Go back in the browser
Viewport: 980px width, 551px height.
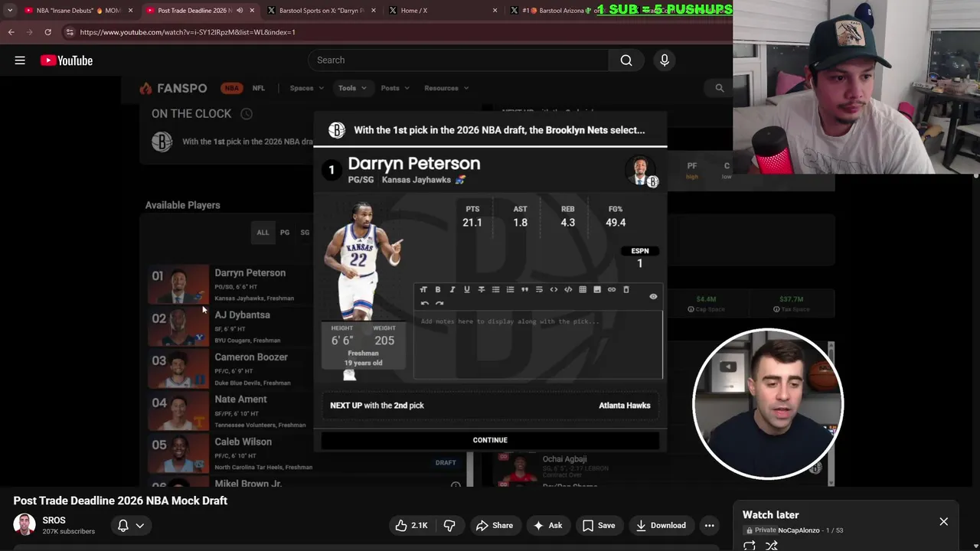pyautogui.click(x=11, y=32)
